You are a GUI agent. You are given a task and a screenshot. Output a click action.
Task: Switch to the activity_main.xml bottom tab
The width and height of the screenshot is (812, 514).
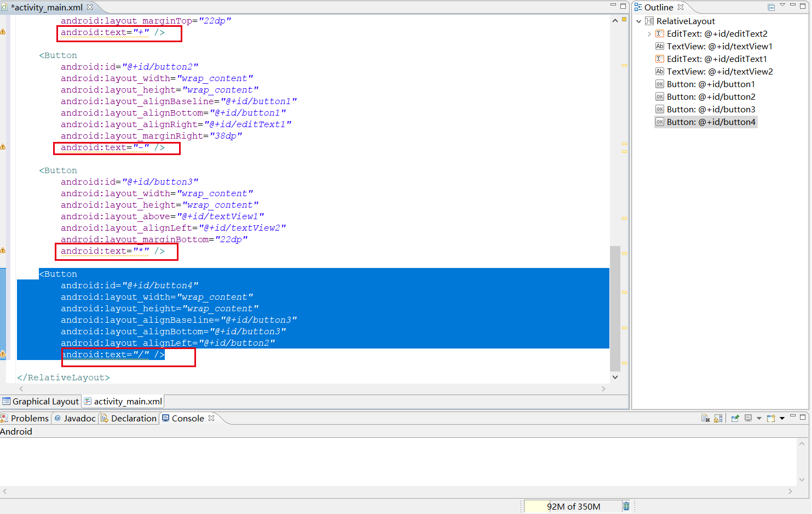point(123,401)
